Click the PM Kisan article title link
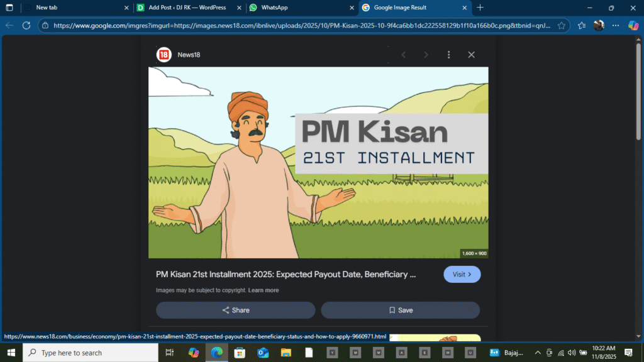The image size is (644, 362). pyautogui.click(x=283, y=275)
